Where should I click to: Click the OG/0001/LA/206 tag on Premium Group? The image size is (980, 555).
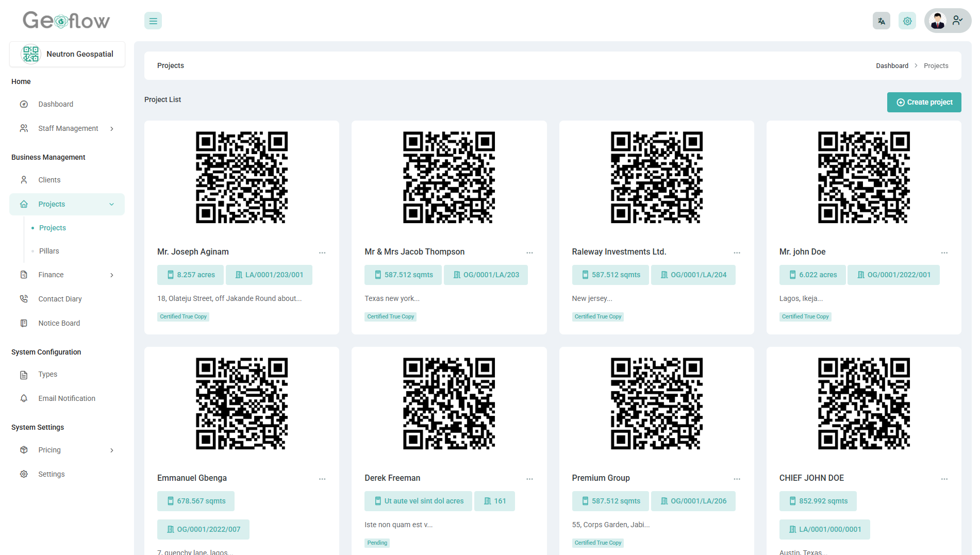(x=693, y=501)
